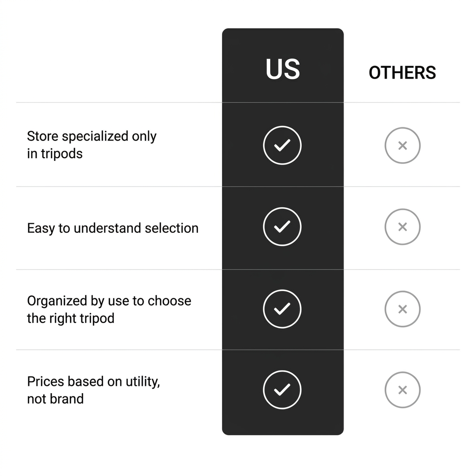The image size is (476, 476).
Task: Click the checkmark for Organized by use row
Action: pyautogui.click(x=282, y=309)
